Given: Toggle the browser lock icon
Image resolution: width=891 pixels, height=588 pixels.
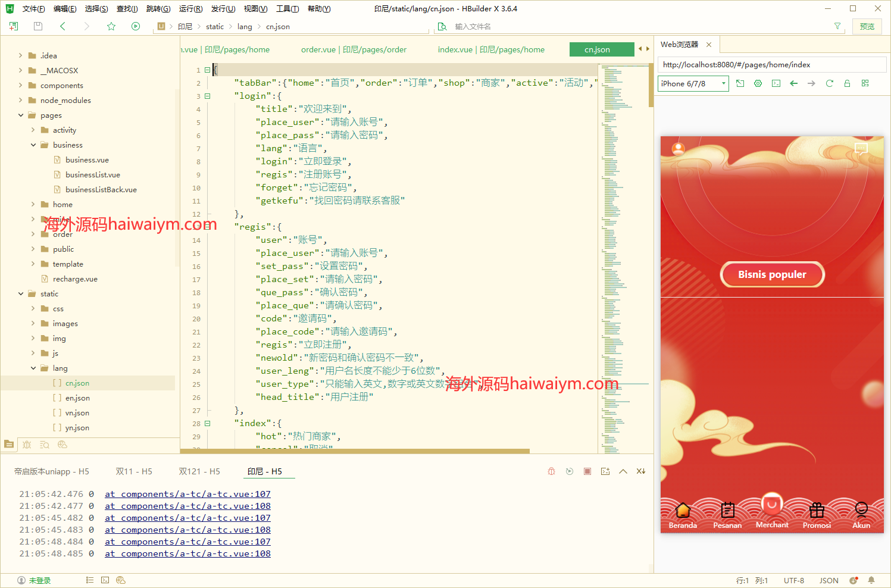Looking at the screenshot, I should point(847,83).
